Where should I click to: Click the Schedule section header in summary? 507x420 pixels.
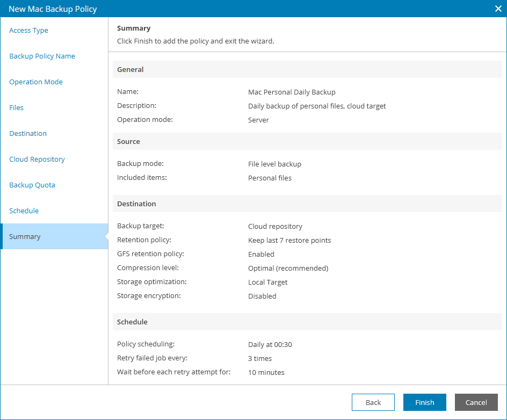coord(132,322)
